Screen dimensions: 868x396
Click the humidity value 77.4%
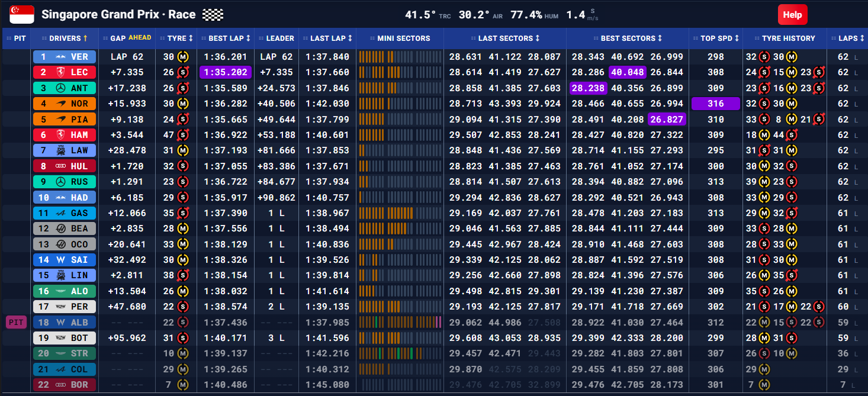(x=526, y=15)
